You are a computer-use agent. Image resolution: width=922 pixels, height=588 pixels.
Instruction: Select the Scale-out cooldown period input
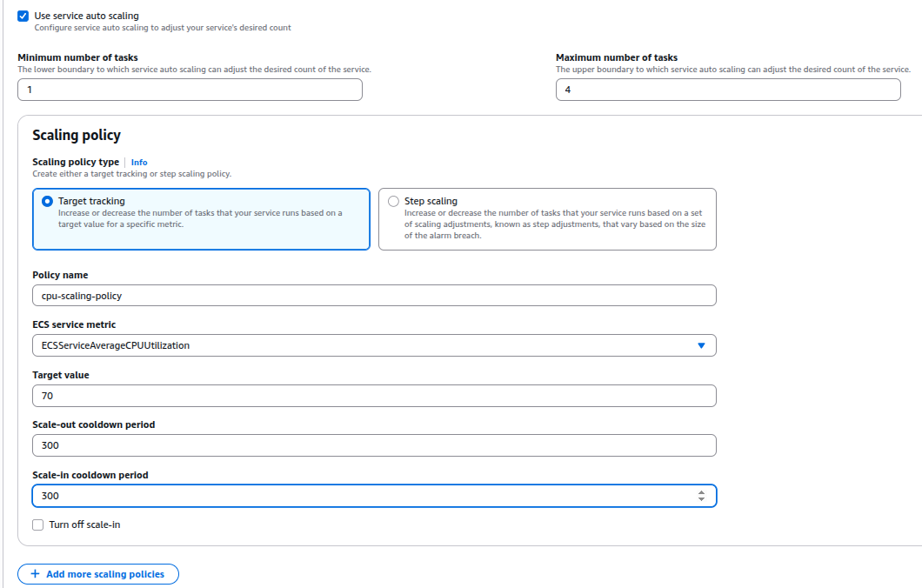tap(374, 445)
